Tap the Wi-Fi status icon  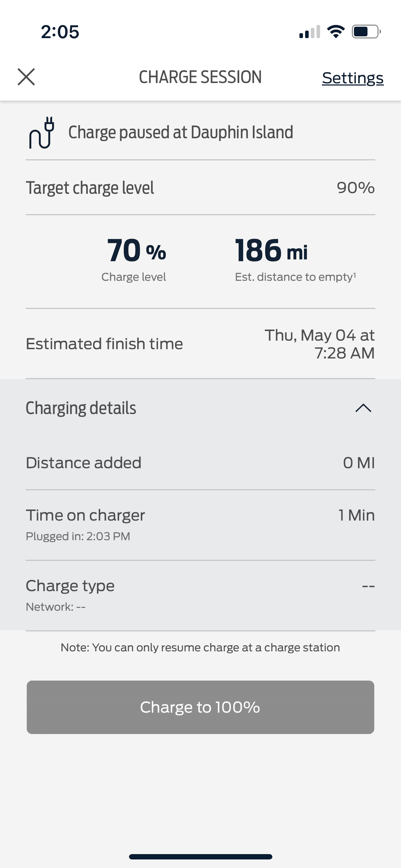tap(336, 32)
